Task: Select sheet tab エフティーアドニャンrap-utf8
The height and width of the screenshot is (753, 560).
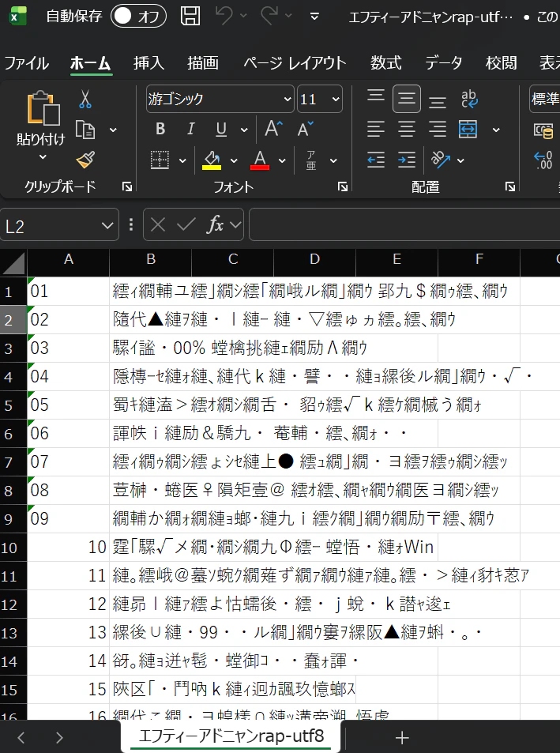Action: pyautogui.click(x=231, y=736)
